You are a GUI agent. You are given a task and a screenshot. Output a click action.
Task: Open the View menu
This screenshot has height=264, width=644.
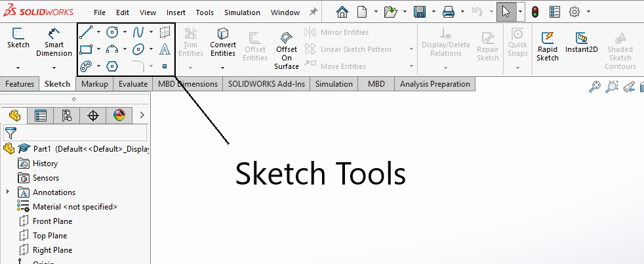point(148,12)
